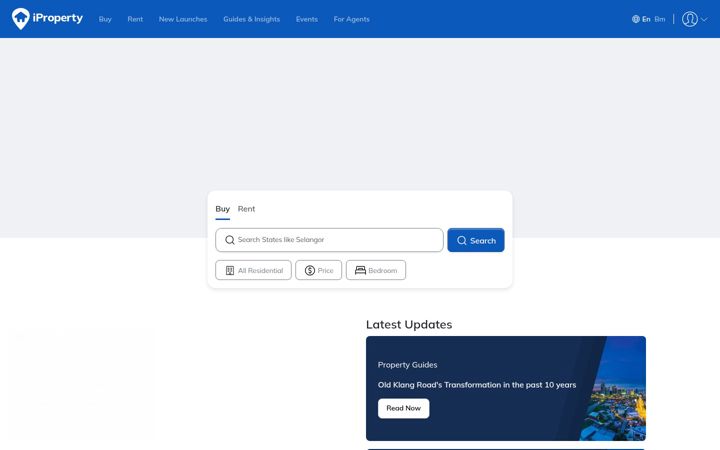Click the iProperty logo

[x=47, y=19]
